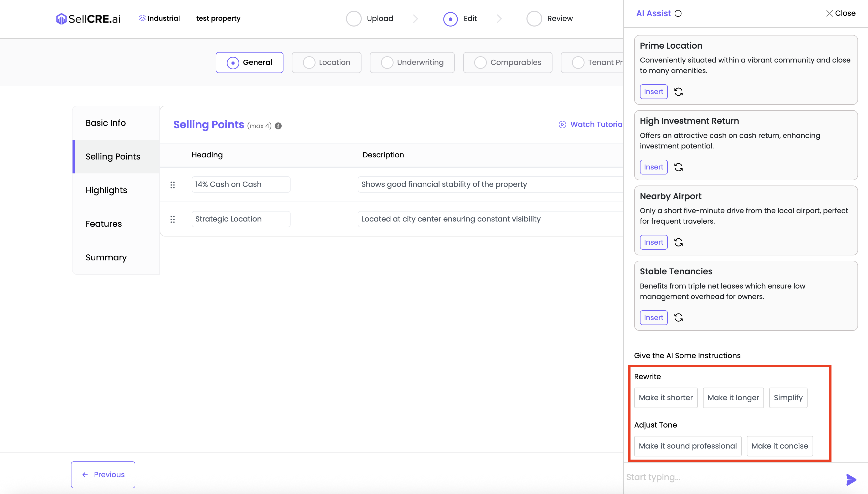Click the SellCRE.ai logo
The height and width of the screenshot is (494, 868).
(x=88, y=19)
